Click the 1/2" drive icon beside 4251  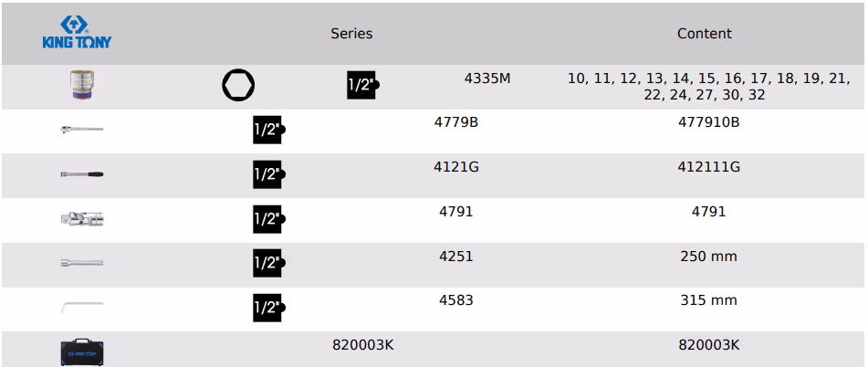(x=268, y=263)
